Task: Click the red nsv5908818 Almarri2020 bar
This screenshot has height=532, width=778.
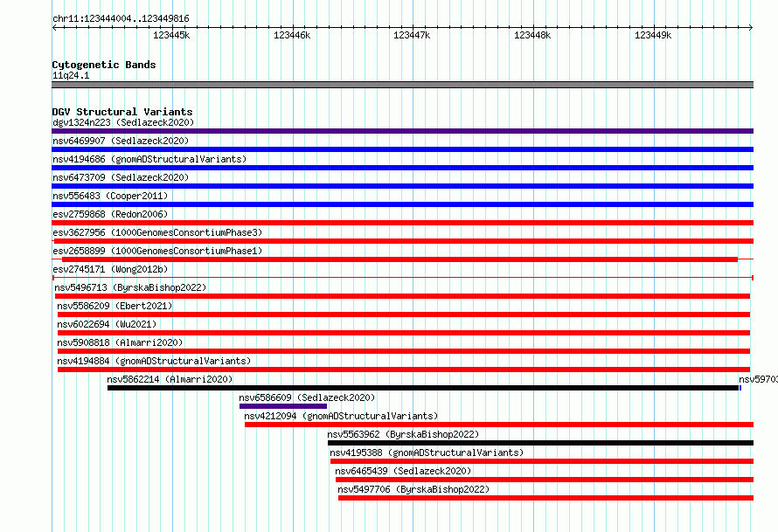Action: pyautogui.click(x=404, y=351)
